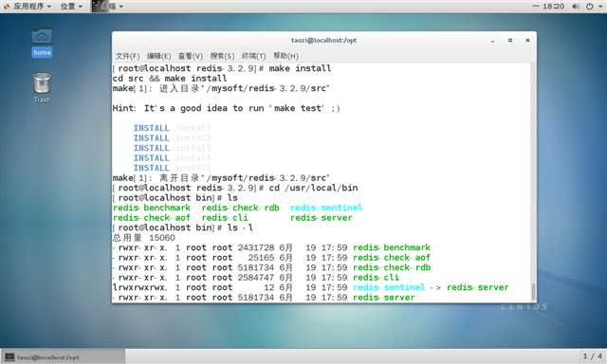Screen dimensions: 607x364
Task: Open the power icon in top panel
Action: point(590,7)
